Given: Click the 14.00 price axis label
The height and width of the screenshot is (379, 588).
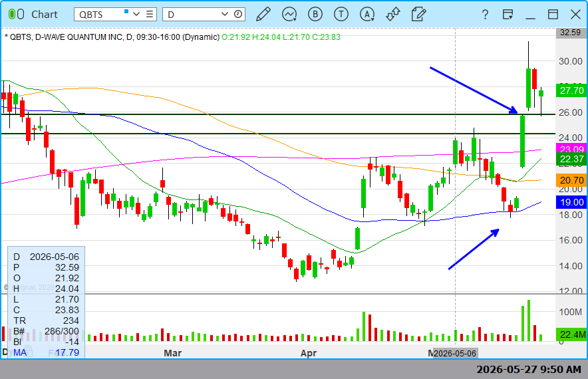Looking at the screenshot, I should pyautogui.click(x=571, y=266).
